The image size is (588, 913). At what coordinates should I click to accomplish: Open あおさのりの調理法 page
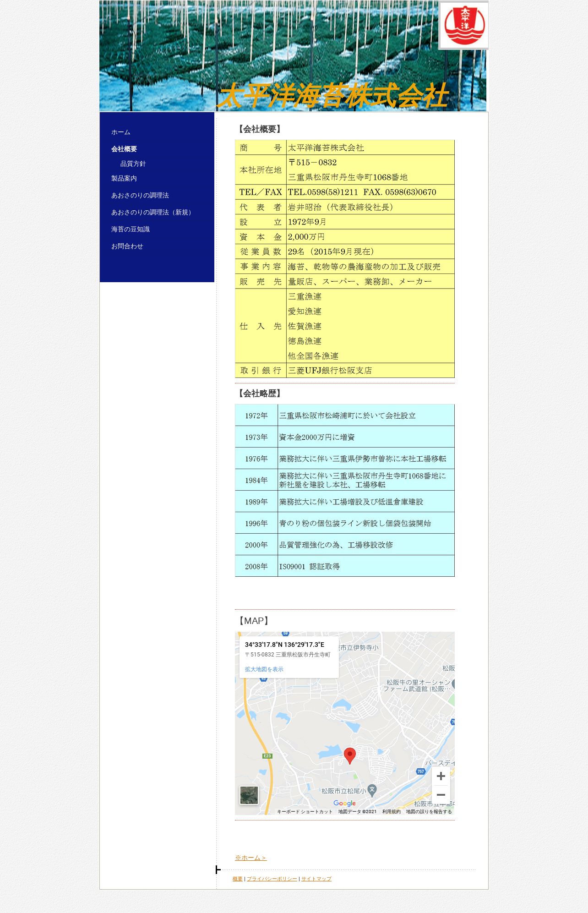pos(140,195)
